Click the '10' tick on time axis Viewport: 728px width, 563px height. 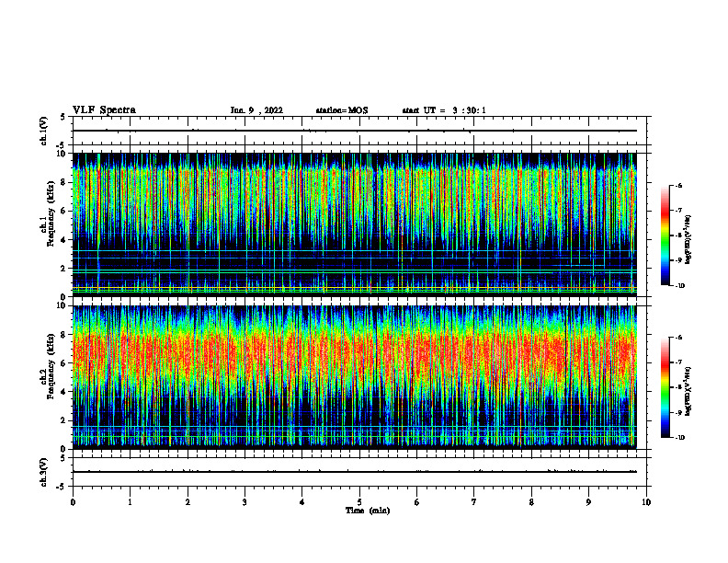[646, 502]
